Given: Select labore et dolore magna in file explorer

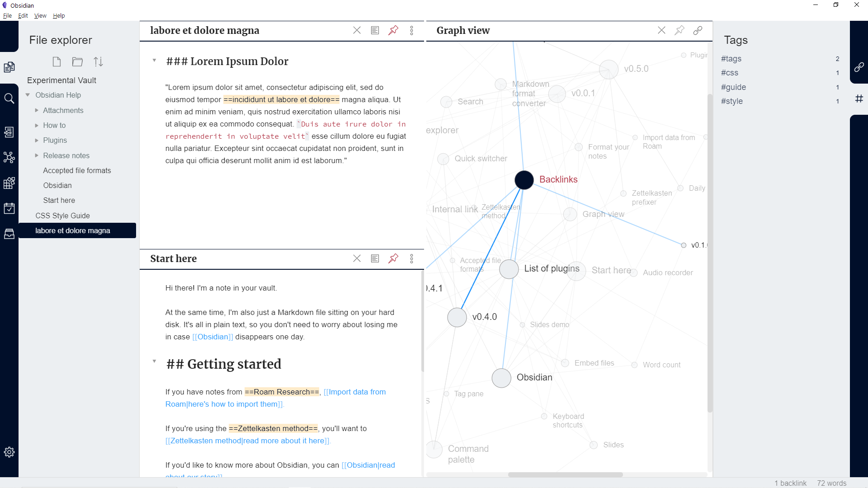Looking at the screenshot, I should point(77,230).
